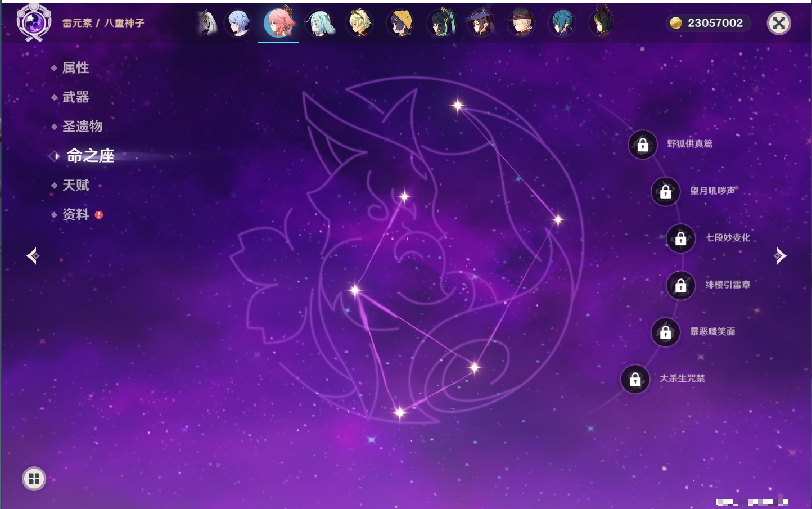Click the lock icon for 暴恶嗤笑面

click(x=666, y=332)
